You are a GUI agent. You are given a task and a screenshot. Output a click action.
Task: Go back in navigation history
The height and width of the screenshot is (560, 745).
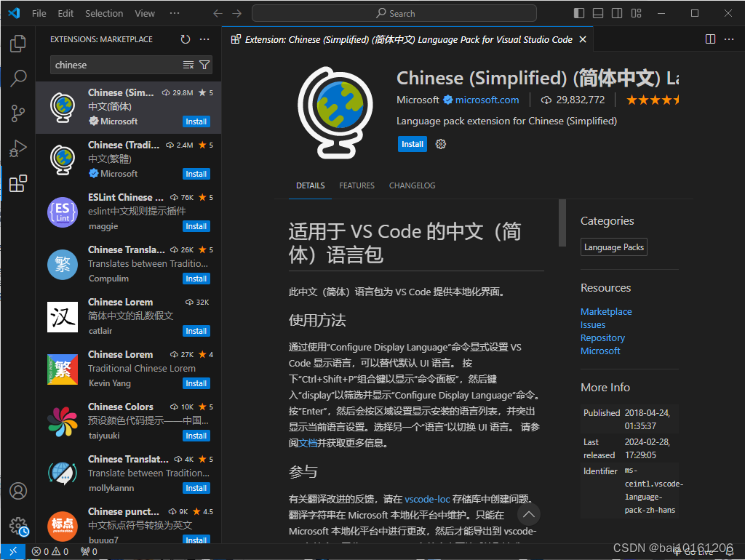click(x=218, y=13)
